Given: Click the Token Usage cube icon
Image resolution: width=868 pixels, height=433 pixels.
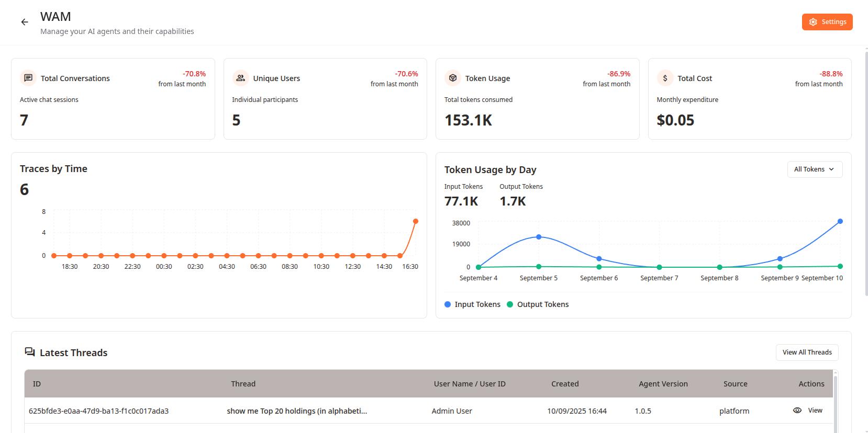Looking at the screenshot, I should (453, 78).
